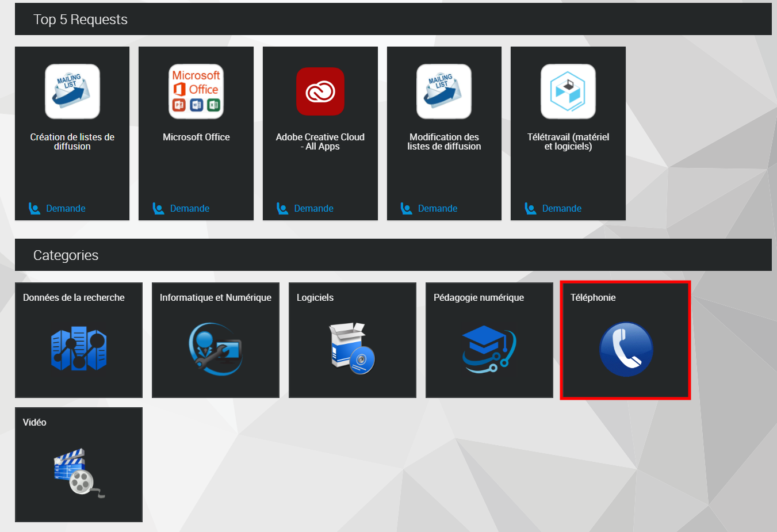Select the Télétravail cube icon
This screenshot has width=777, height=532.
pyautogui.click(x=568, y=91)
